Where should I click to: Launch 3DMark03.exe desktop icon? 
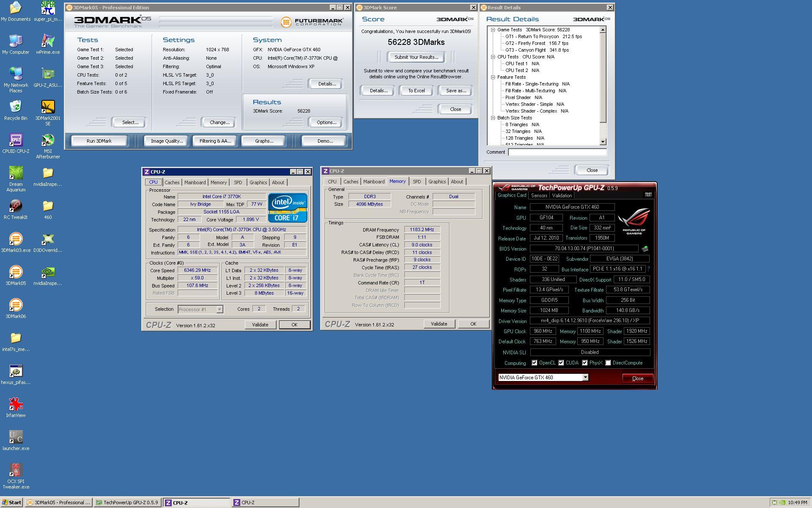tap(16, 243)
